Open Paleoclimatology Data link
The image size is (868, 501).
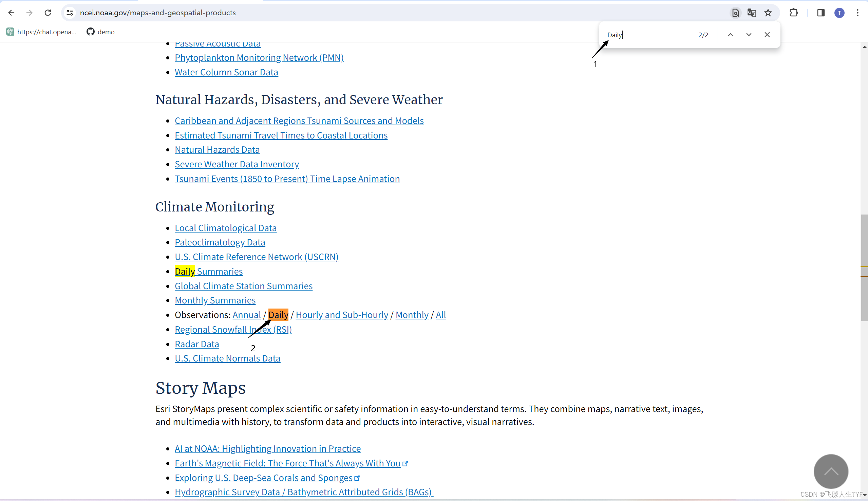(220, 242)
